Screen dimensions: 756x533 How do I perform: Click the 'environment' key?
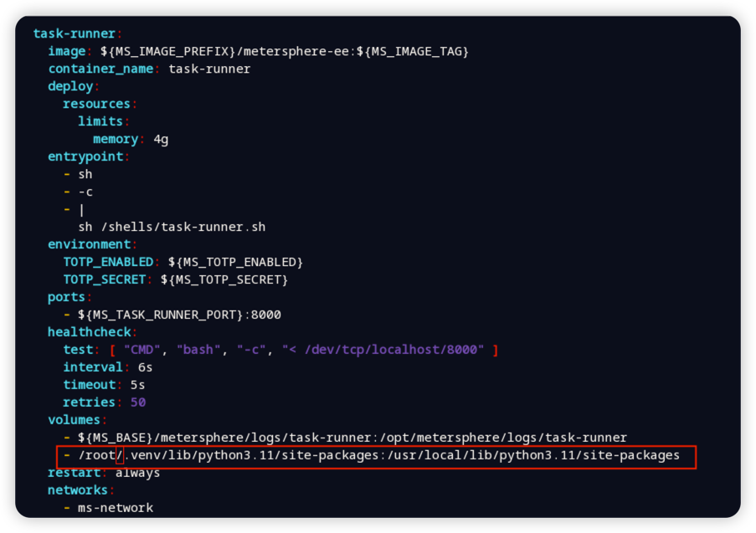coord(90,244)
